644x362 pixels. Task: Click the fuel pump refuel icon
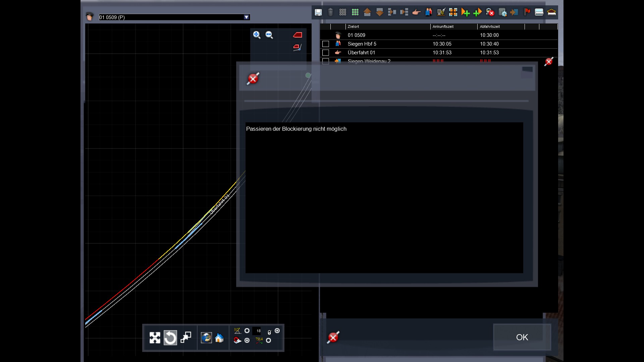(x=441, y=12)
